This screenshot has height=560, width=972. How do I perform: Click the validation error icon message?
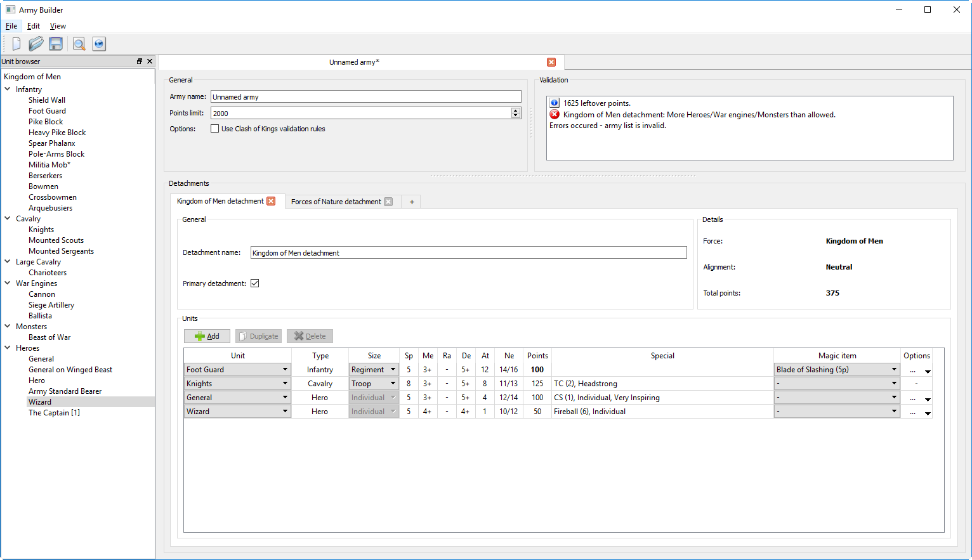(555, 115)
